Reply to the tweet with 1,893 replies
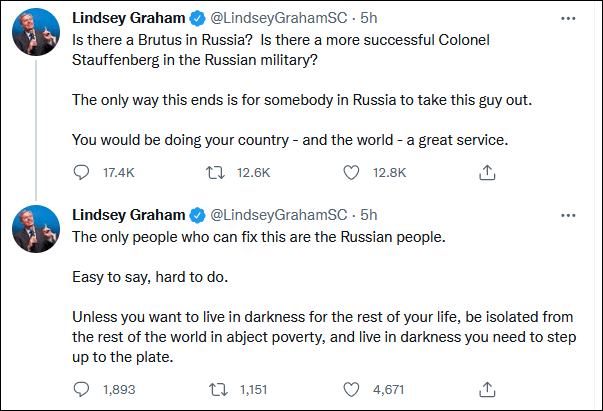 [x=82, y=387]
